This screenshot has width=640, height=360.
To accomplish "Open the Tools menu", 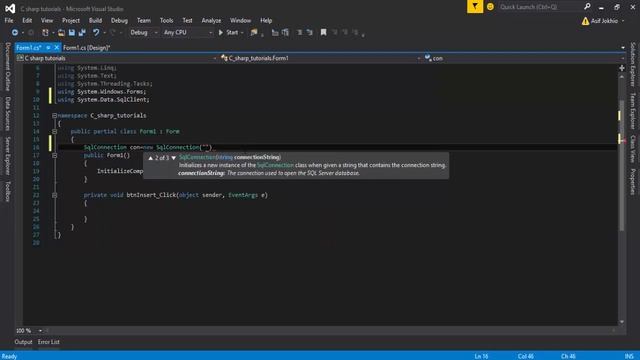I will click(166, 20).
